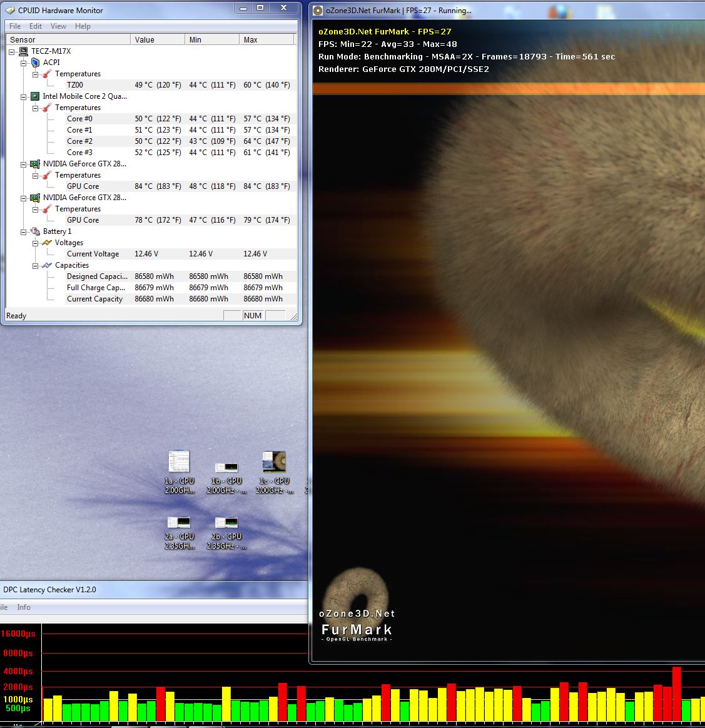Click the graphics card icon for the 78 °C NVIDIA GPU
The width and height of the screenshot is (705, 728).
35,198
